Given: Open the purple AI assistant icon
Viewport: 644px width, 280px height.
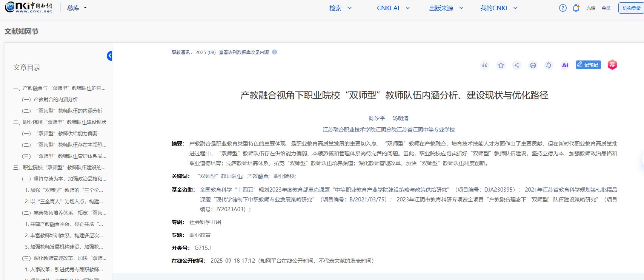Looking at the screenshot, I should (565, 65).
